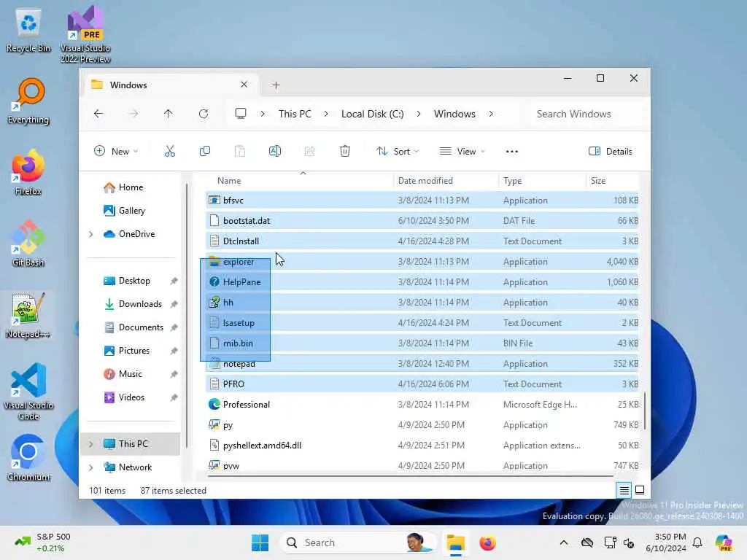Open S&P 500 widget on taskbar

pos(43,542)
